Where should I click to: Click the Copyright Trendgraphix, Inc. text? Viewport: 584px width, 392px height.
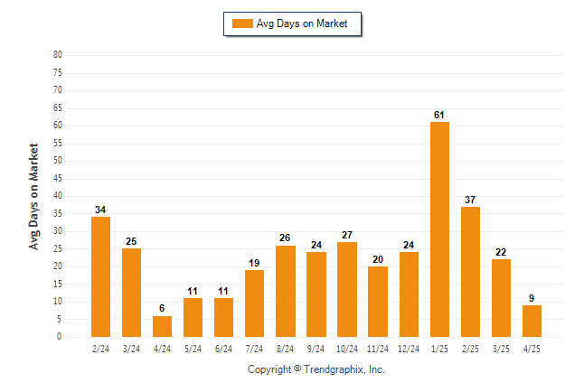click(x=316, y=369)
